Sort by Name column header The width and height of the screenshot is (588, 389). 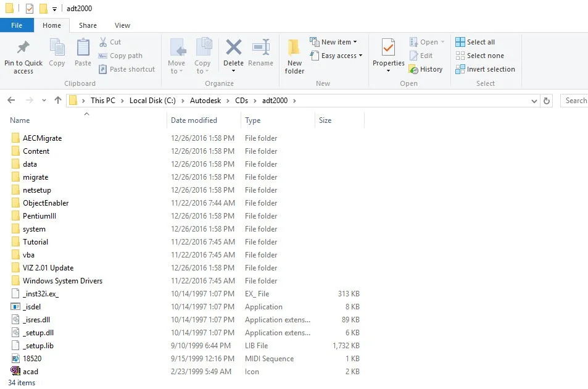[x=20, y=120]
